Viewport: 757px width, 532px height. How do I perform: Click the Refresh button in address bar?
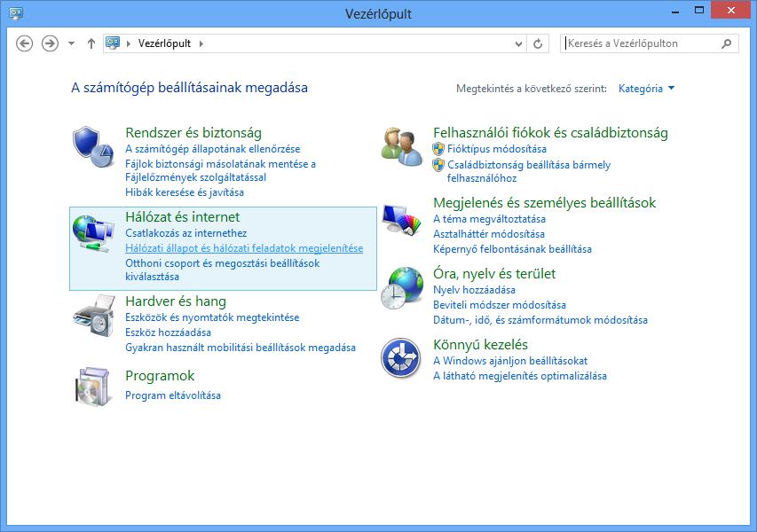[537, 44]
